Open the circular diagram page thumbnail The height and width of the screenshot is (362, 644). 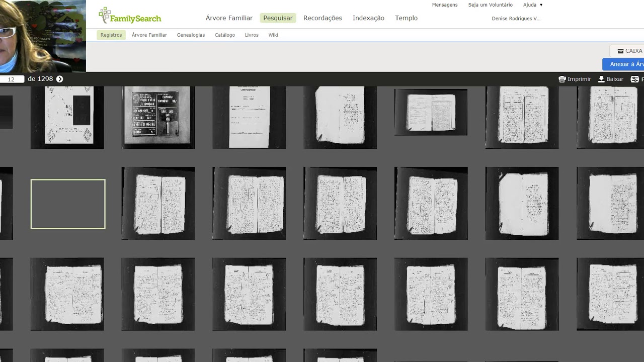tap(67, 117)
